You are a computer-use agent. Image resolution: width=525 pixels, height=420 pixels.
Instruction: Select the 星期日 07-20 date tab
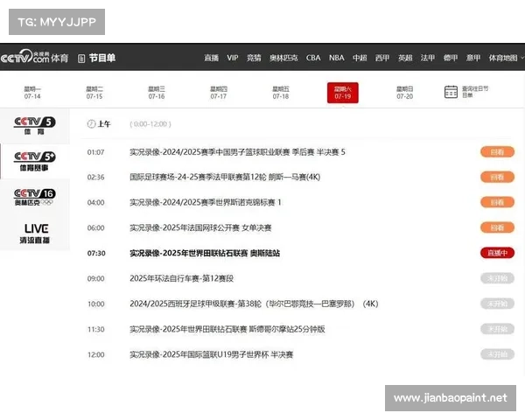[405, 93]
